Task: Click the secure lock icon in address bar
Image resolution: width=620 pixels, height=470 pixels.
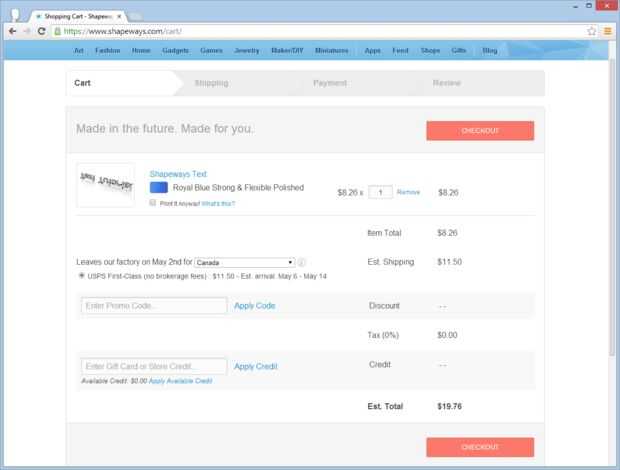Action: pyautogui.click(x=58, y=31)
